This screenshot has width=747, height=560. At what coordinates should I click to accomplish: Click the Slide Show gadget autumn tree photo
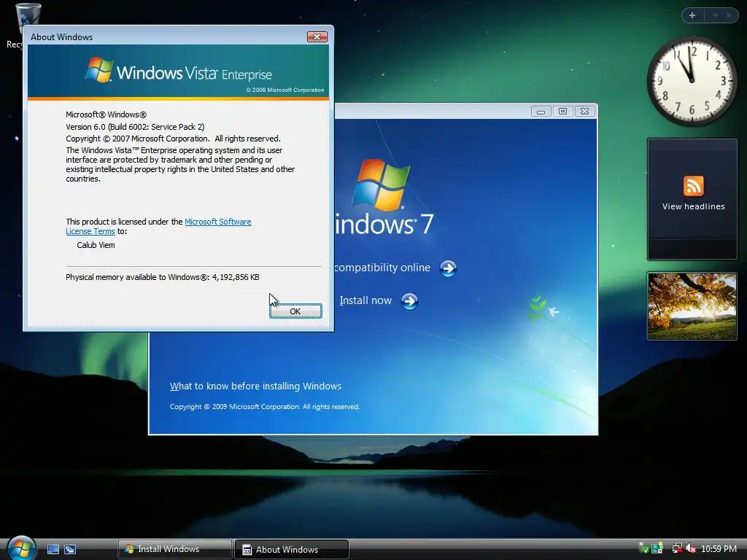pos(692,306)
